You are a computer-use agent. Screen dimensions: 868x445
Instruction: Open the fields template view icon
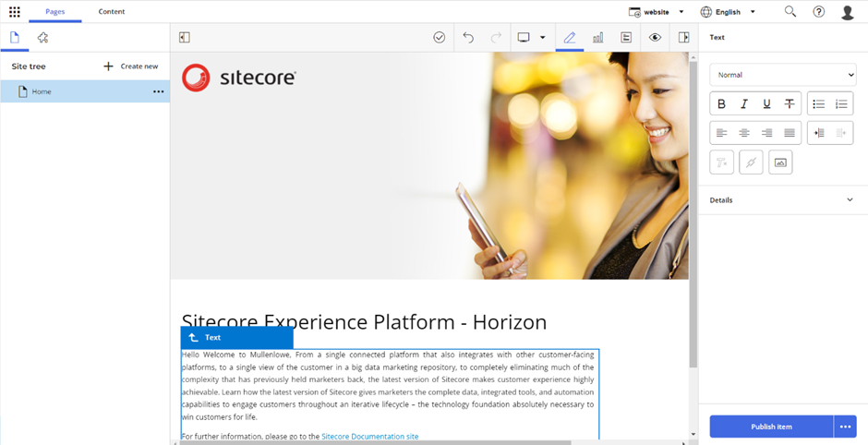coord(626,38)
